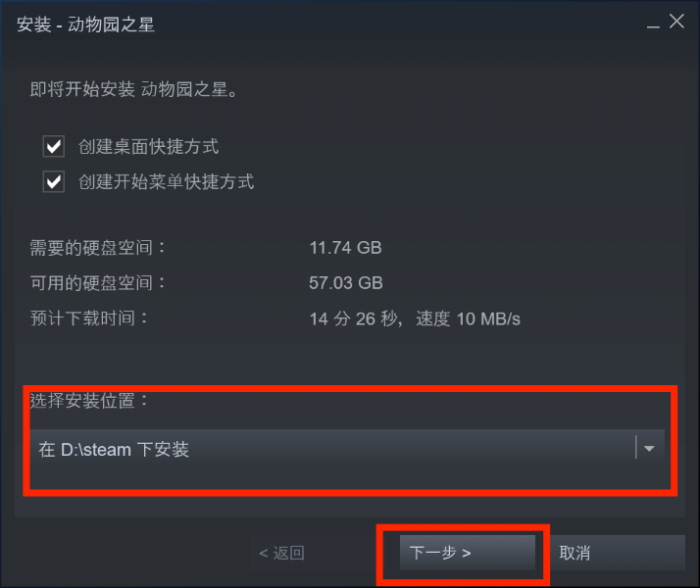The width and height of the screenshot is (700, 588).
Task: Click the estimated download time value
Action: tap(415, 318)
